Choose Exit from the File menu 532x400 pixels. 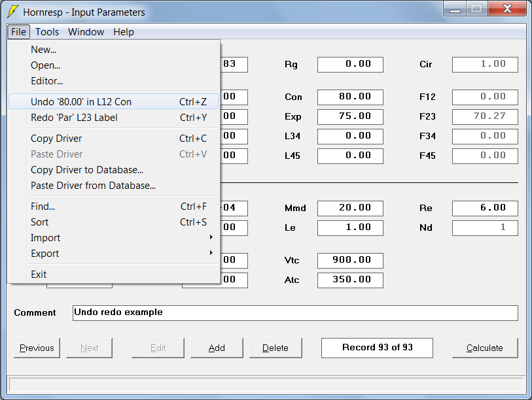(x=114, y=275)
